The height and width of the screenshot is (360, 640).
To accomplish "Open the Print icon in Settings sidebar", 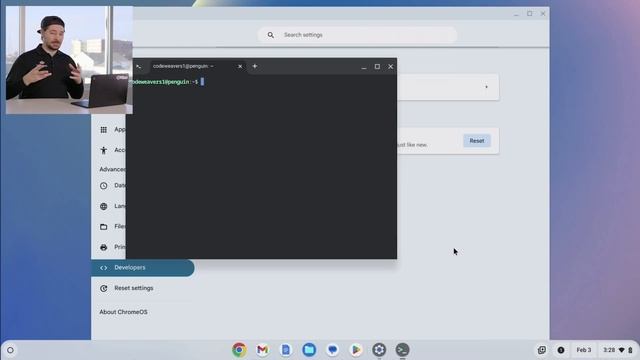I will pos(104,247).
